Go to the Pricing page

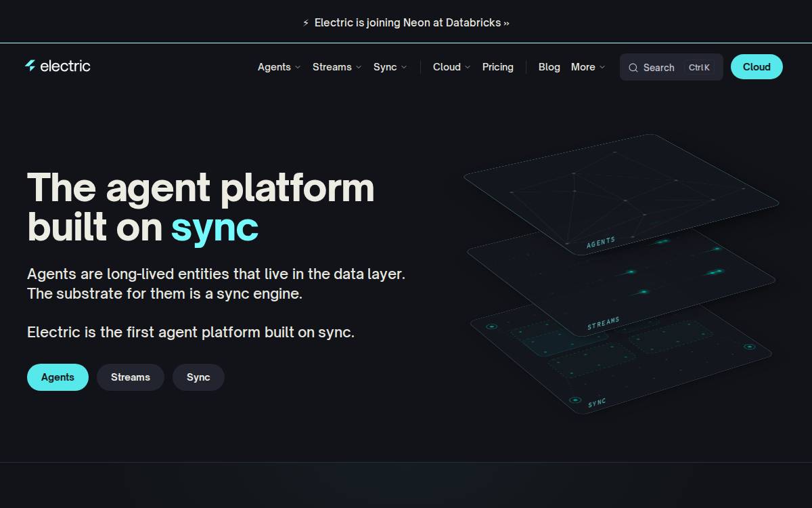coord(498,67)
